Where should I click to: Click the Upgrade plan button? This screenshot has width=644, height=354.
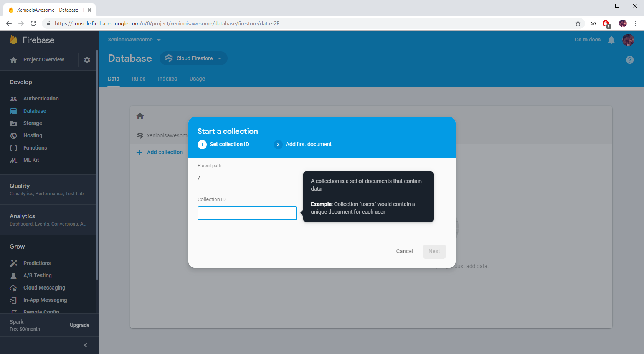tap(79, 325)
